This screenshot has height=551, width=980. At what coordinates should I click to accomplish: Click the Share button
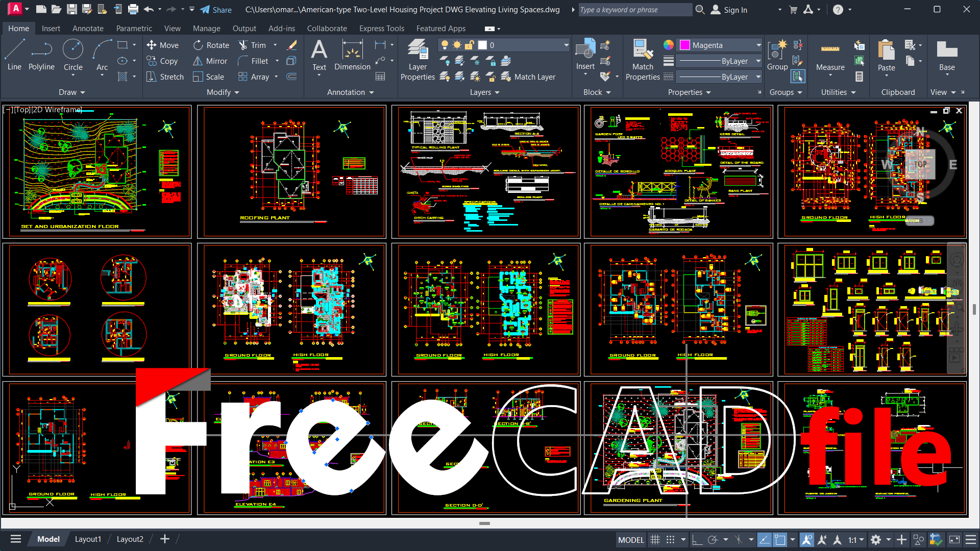tap(216, 10)
